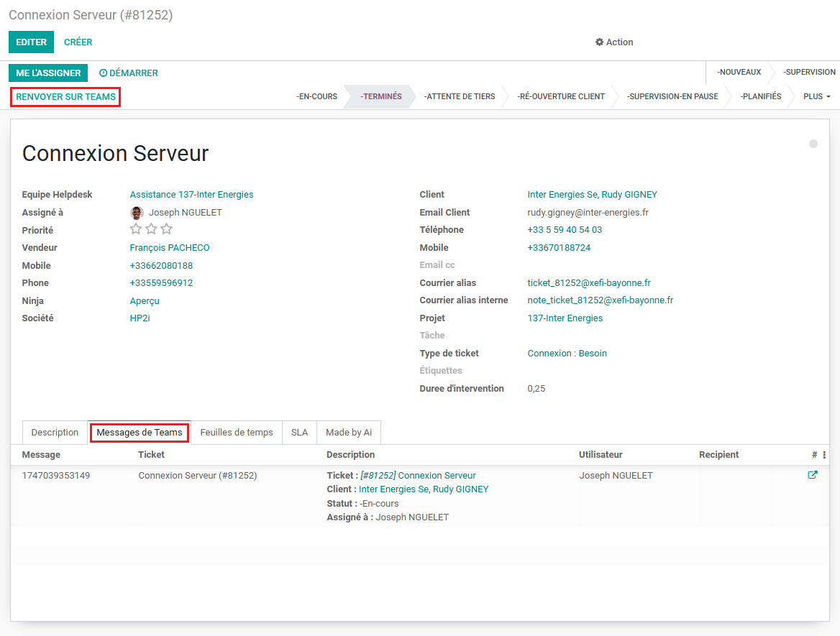Image resolution: width=840 pixels, height=636 pixels.
Task: Select the -TERMINÉS stage
Action: tap(381, 97)
